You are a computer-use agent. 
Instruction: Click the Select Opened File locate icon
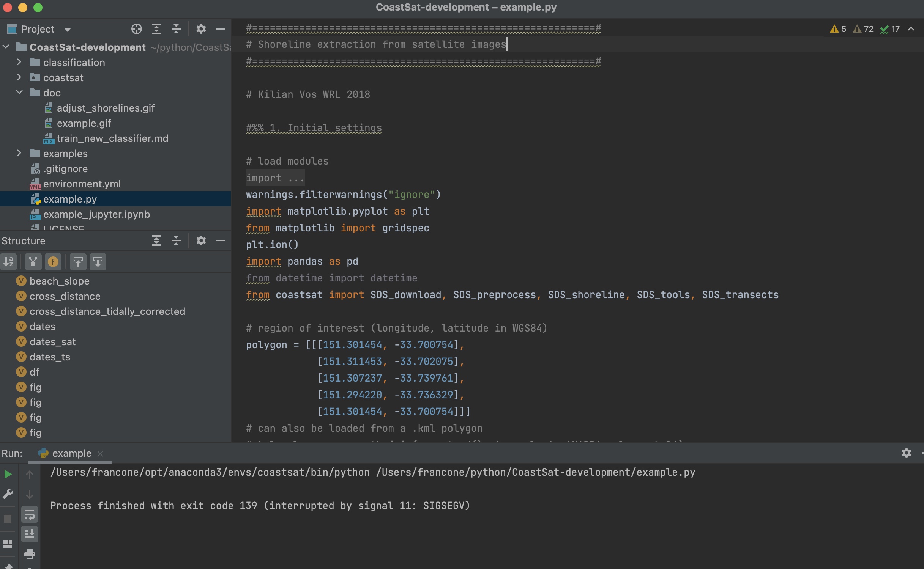[x=136, y=29]
